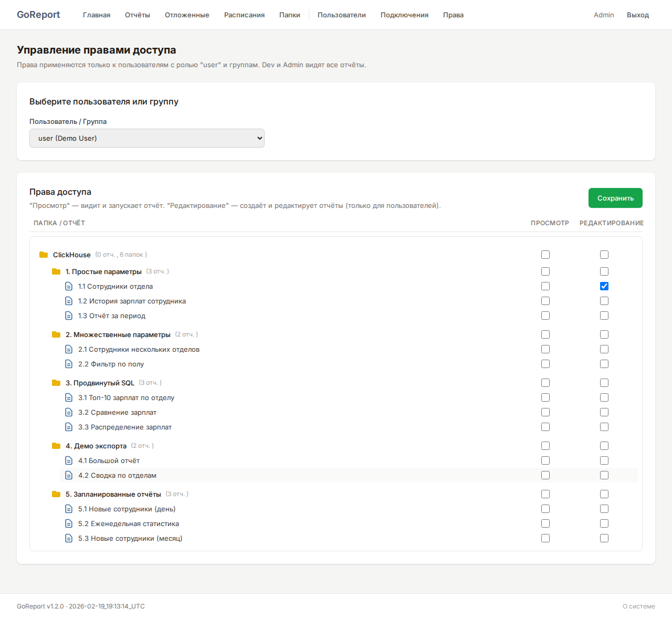Enable view permission for ClickHouse folder

click(545, 255)
